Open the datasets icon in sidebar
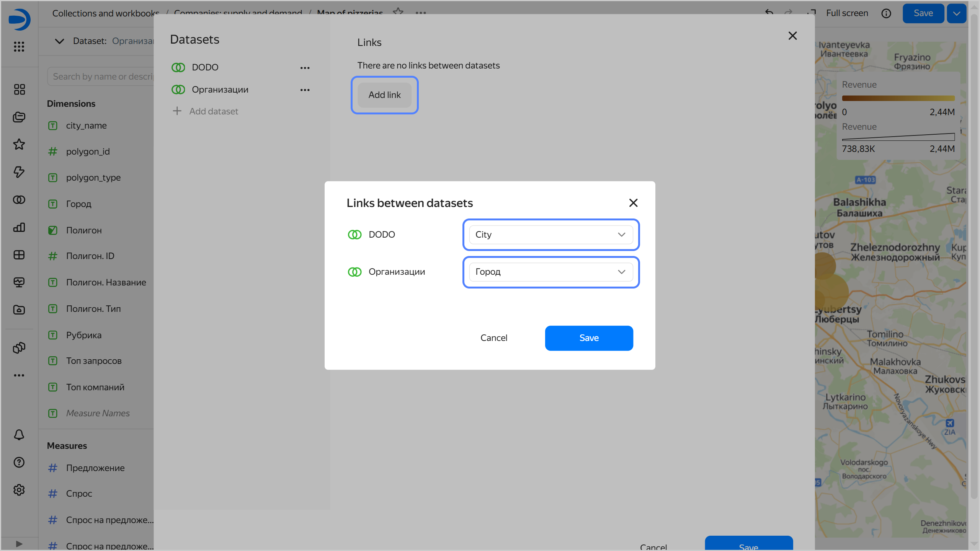 point(19,200)
